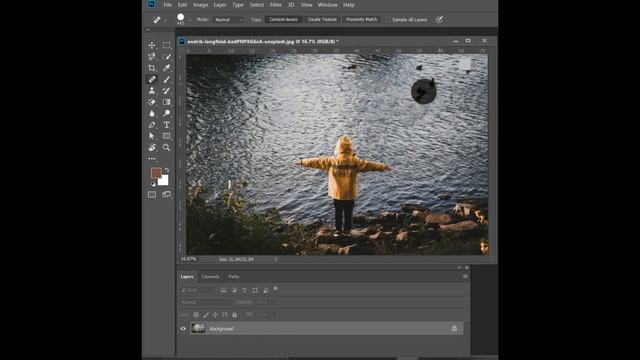Toggle pixel layer filter in Layers panel
Viewport: 640px width, 360px height.
(x=224, y=291)
